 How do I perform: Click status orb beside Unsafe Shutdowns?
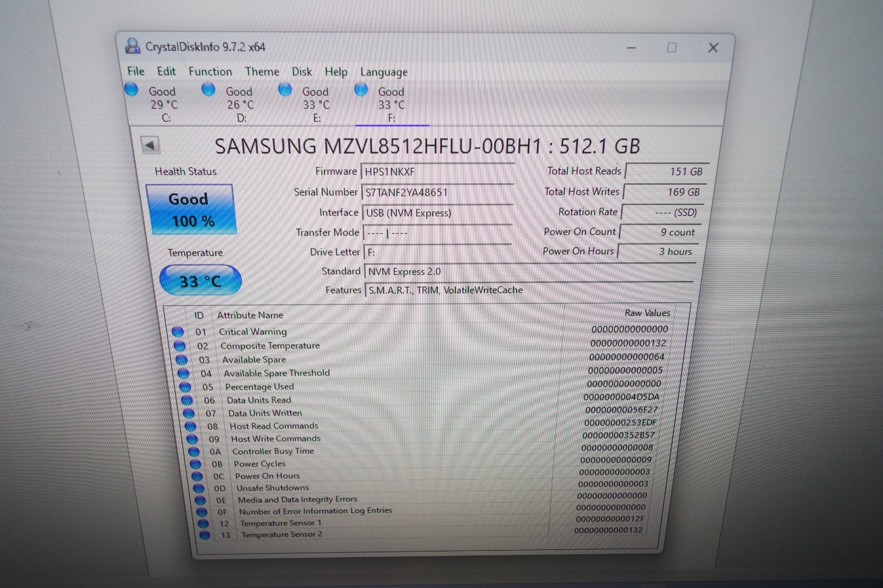click(199, 488)
